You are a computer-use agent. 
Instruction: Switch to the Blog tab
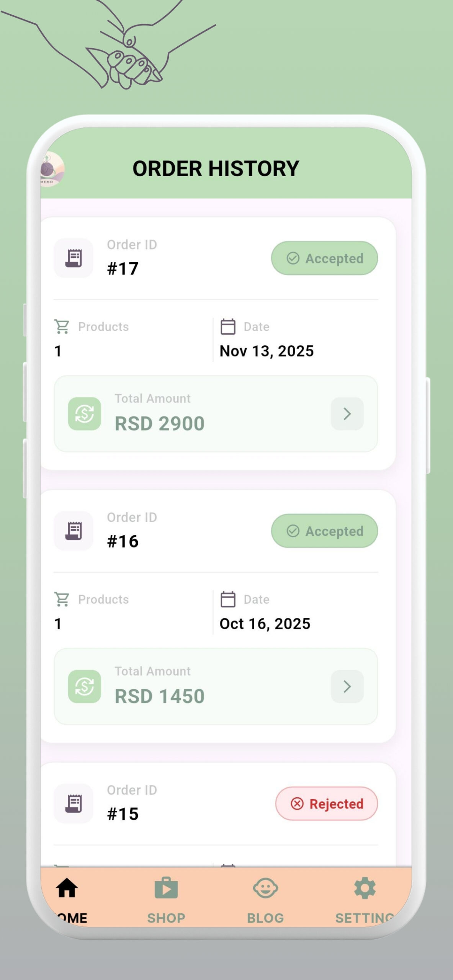click(265, 898)
